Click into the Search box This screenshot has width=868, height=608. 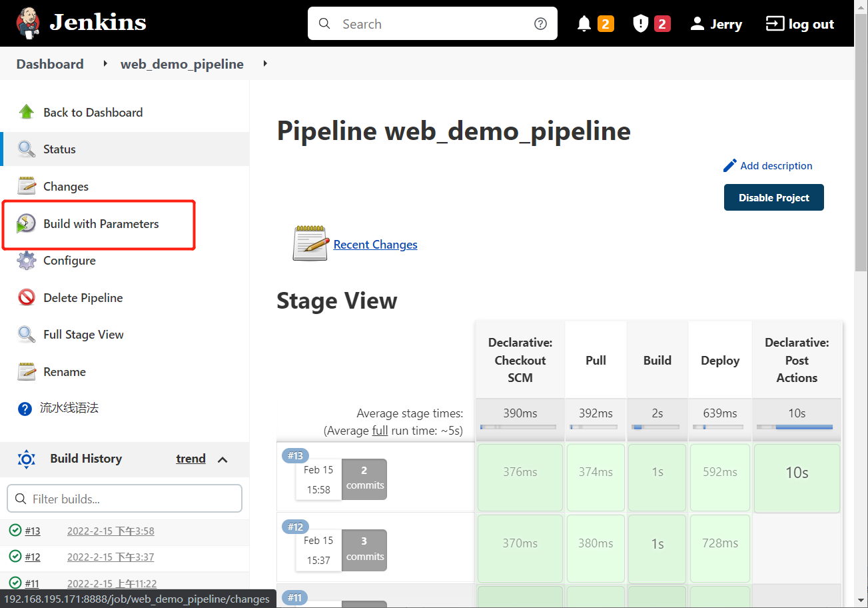coord(432,24)
